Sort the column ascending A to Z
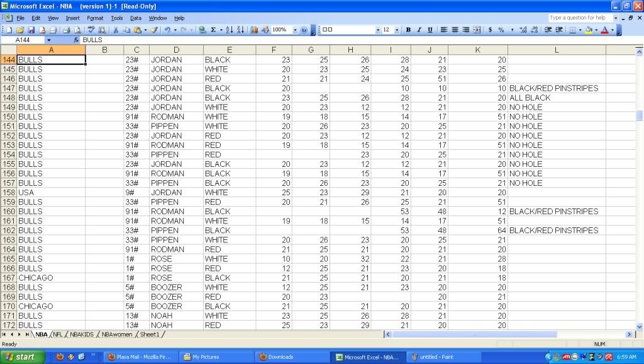Screen dimensions: 644x364 pyautogui.click(x=230, y=30)
